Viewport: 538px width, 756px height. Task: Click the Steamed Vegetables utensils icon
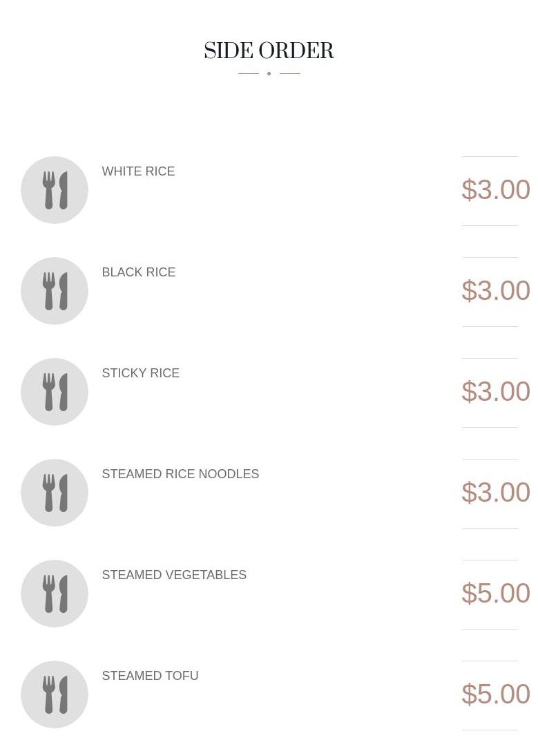pos(55,594)
